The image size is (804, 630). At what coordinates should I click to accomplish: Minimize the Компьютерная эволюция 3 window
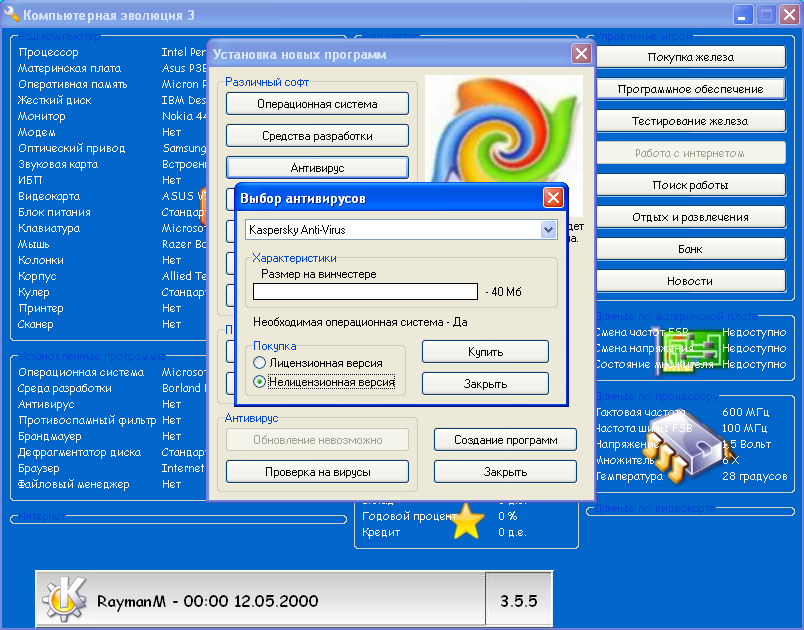741,14
